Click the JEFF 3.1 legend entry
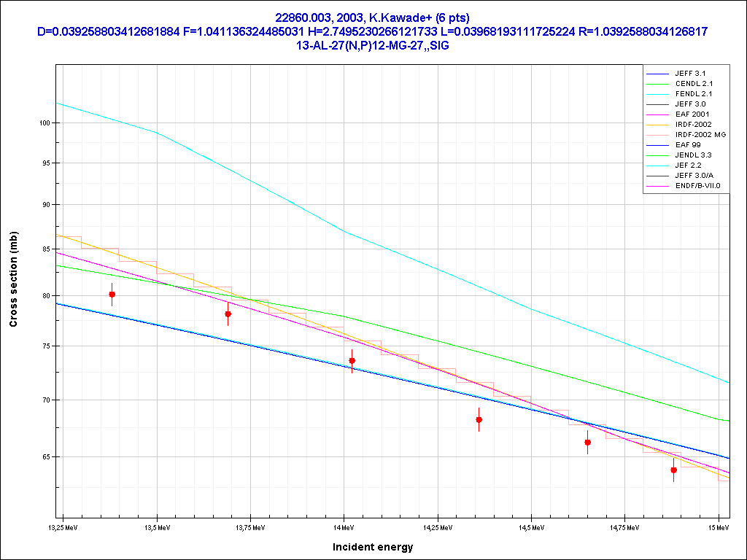 tap(690, 74)
